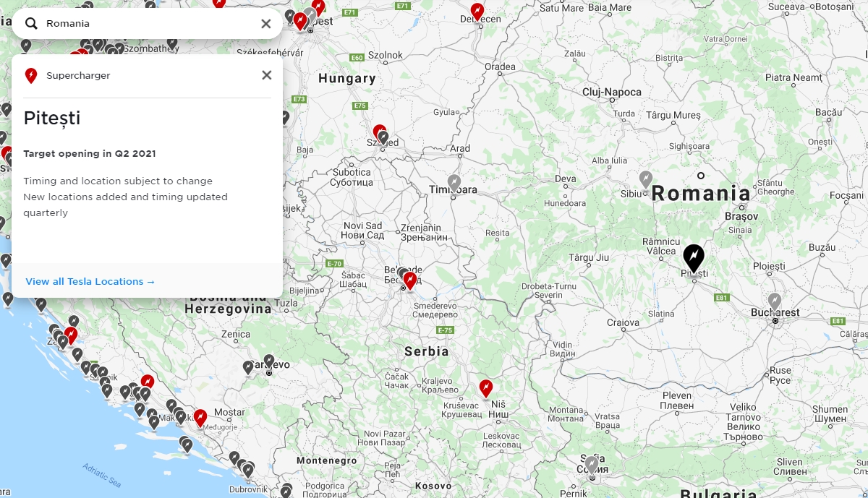Click the red Niš Supercharger pin
Viewport: 868px width, 498px height.
click(x=486, y=389)
